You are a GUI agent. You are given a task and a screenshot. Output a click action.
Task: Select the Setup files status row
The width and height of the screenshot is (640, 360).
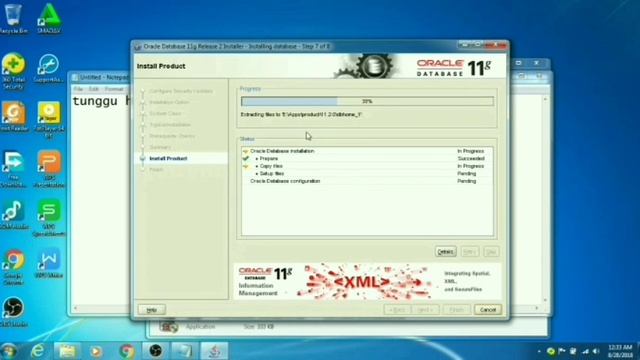click(x=367, y=173)
